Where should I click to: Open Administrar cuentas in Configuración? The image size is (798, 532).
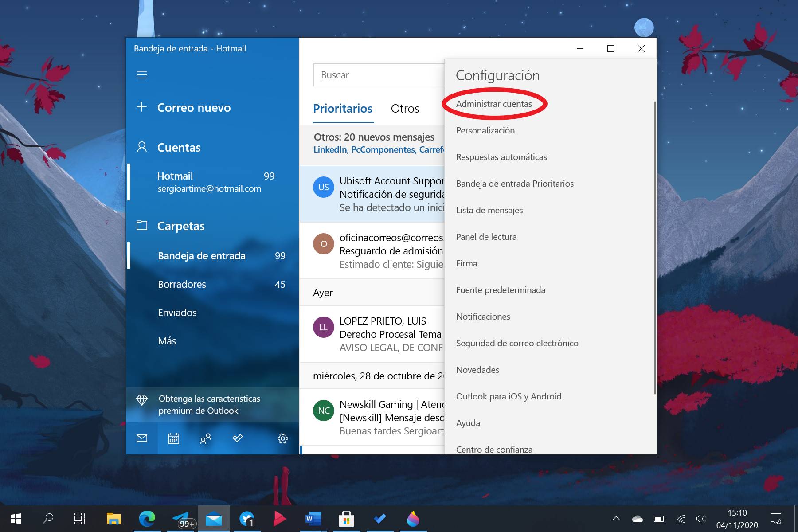[x=495, y=104]
